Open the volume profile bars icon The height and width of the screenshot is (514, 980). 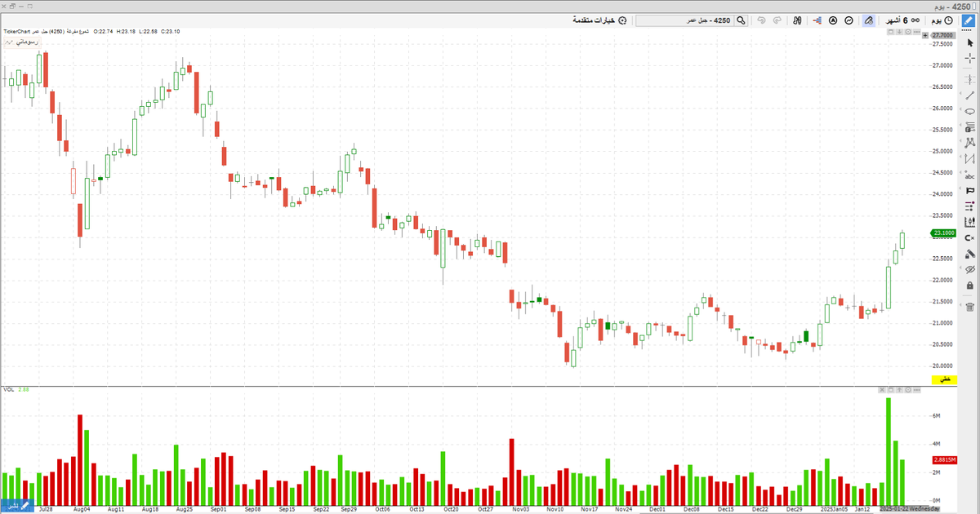coord(817,20)
